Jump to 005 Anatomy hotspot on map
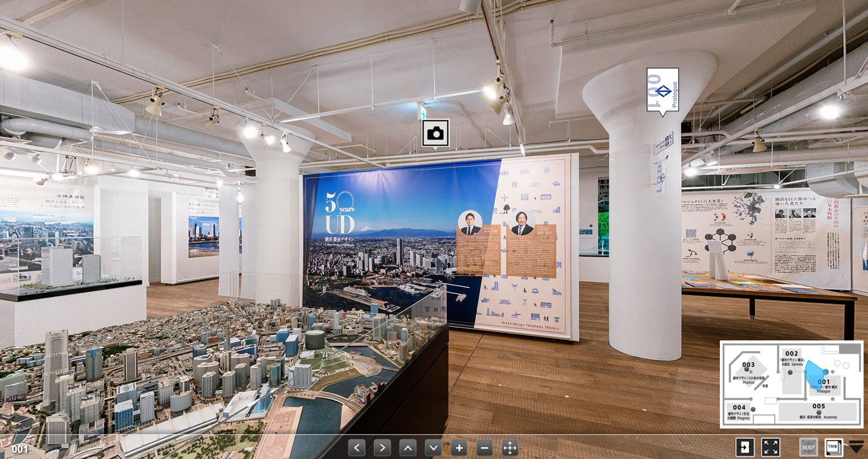The width and height of the screenshot is (868, 459). pyautogui.click(x=818, y=412)
